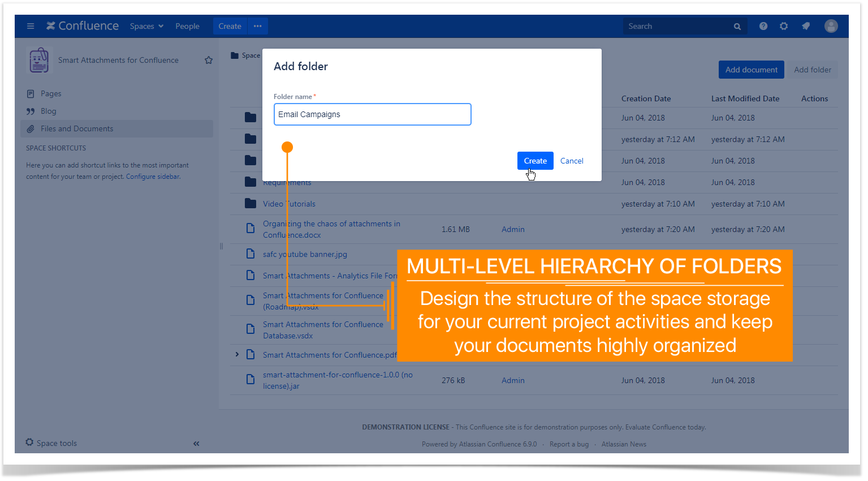
Task: Open the hamburger menu in the header
Action: tap(31, 26)
